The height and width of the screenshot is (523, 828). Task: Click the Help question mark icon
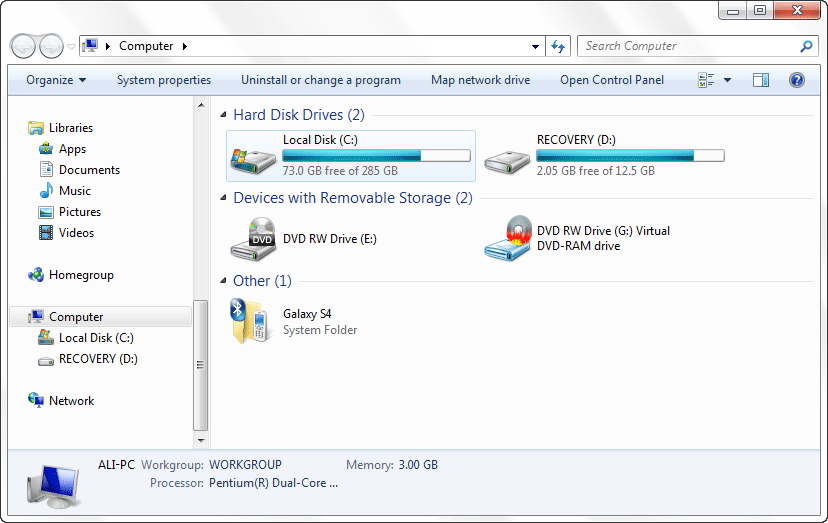tap(796, 80)
